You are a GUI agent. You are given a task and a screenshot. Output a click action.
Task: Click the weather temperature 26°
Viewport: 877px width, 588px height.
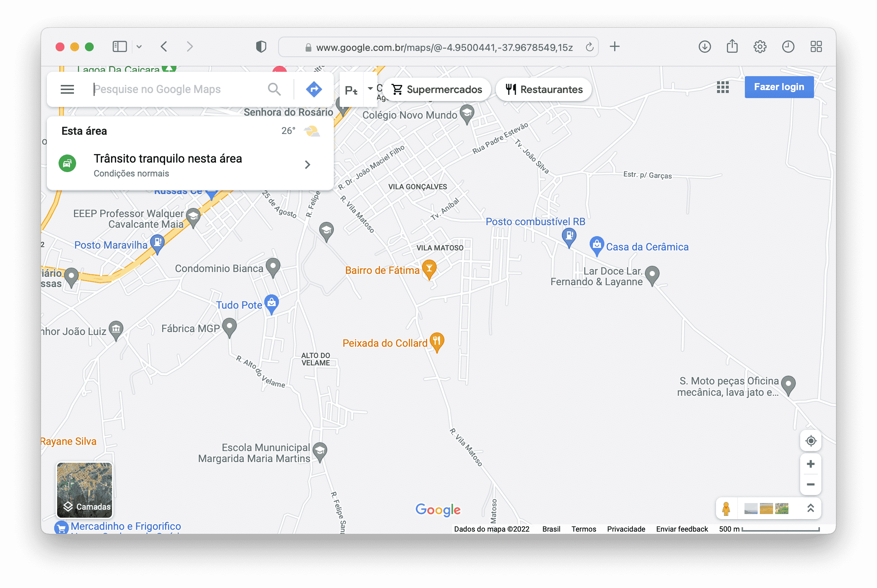click(x=288, y=131)
